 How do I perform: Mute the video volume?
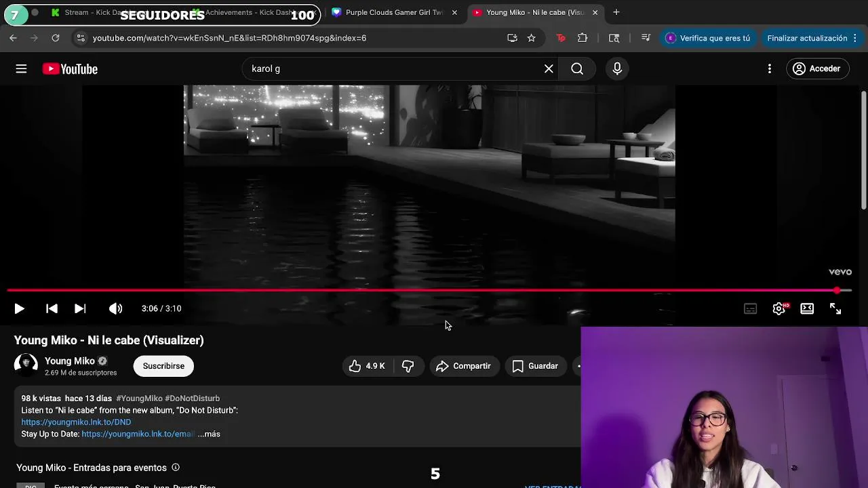116,308
